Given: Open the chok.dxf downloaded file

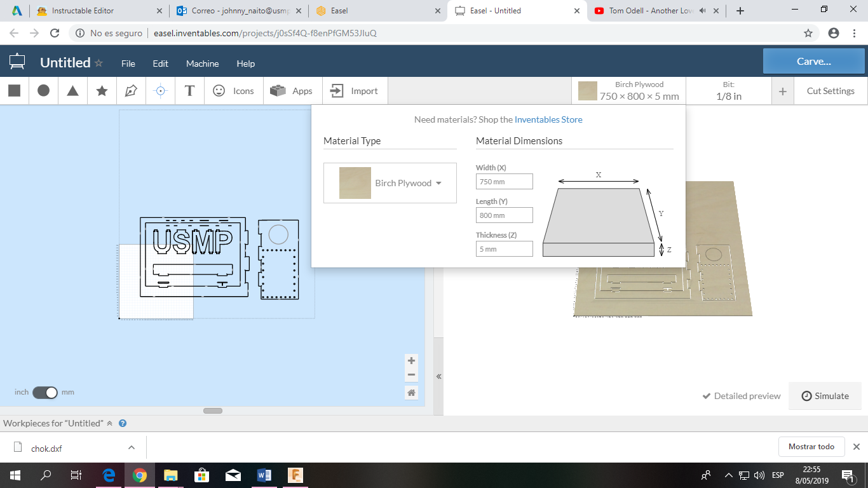Looking at the screenshot, I should 46,449.
